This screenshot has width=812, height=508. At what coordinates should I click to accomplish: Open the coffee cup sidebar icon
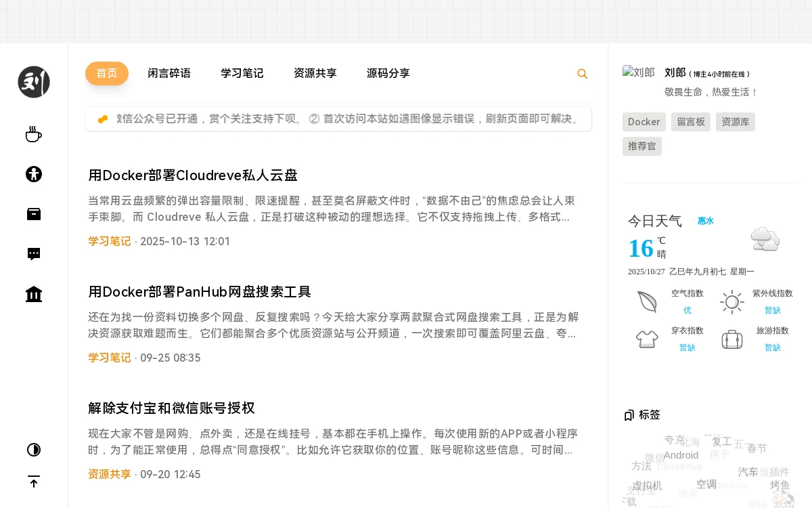34,135
